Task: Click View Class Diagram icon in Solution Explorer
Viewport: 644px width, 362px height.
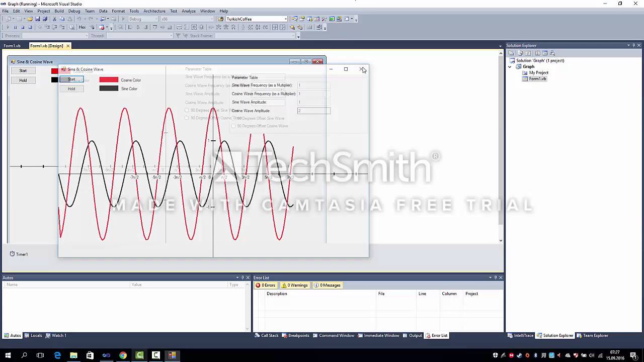Action: click(552, 53)
